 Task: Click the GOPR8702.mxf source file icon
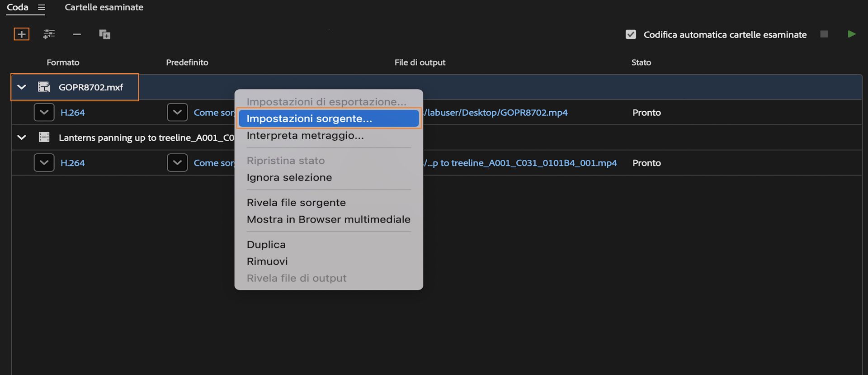coord(44,87)
